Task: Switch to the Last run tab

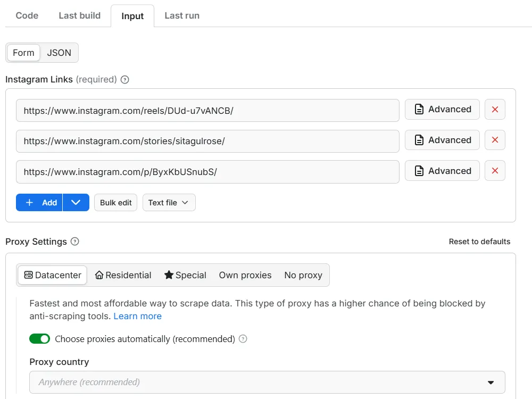Action: (182, 15)
